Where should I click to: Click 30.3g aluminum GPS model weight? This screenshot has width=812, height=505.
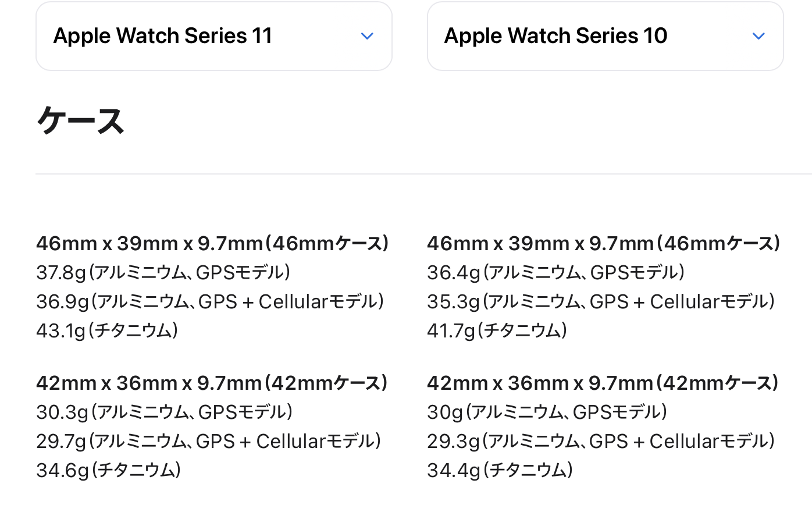(x=165, y=412)
